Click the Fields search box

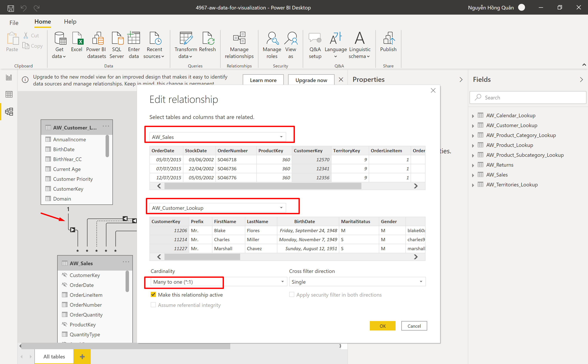528,97
